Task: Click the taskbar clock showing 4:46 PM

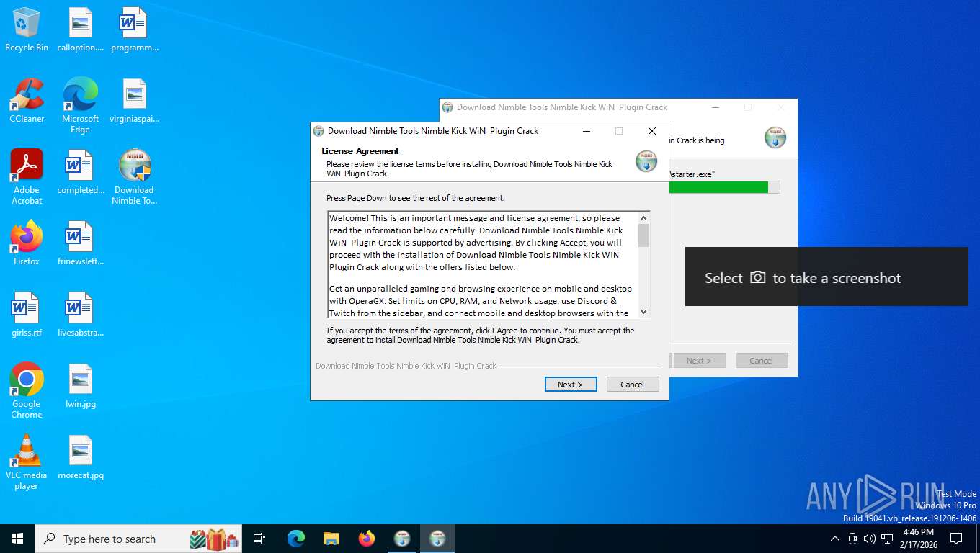Action: coord(918,539)
